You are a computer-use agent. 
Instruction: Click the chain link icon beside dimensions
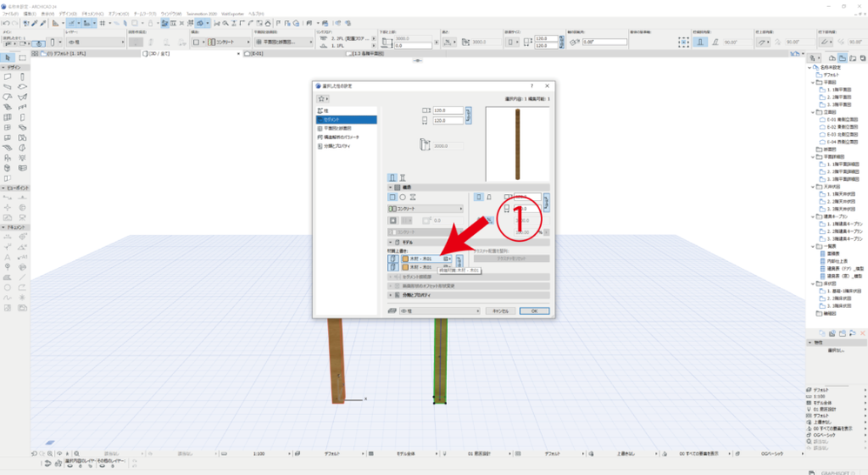click(x=469, y=115)
